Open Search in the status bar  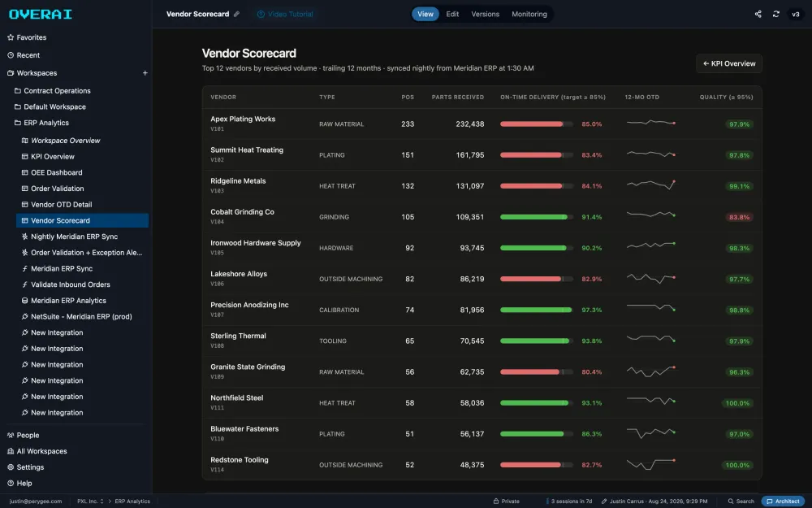(x=741, y=501)
